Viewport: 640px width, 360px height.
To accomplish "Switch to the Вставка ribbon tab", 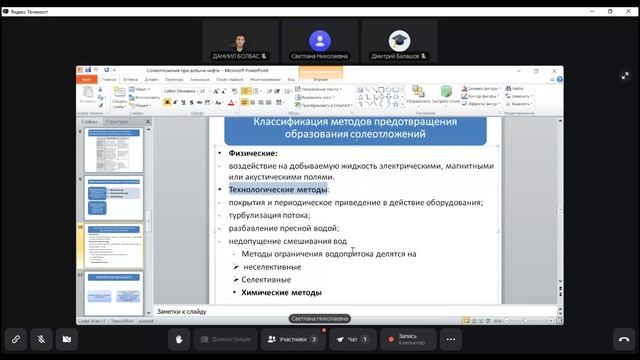I will [131, 79].
